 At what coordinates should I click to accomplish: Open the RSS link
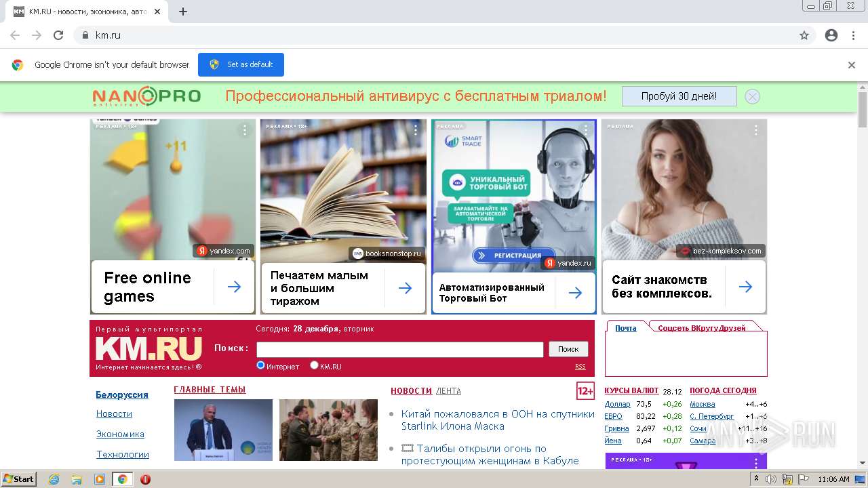580,367
